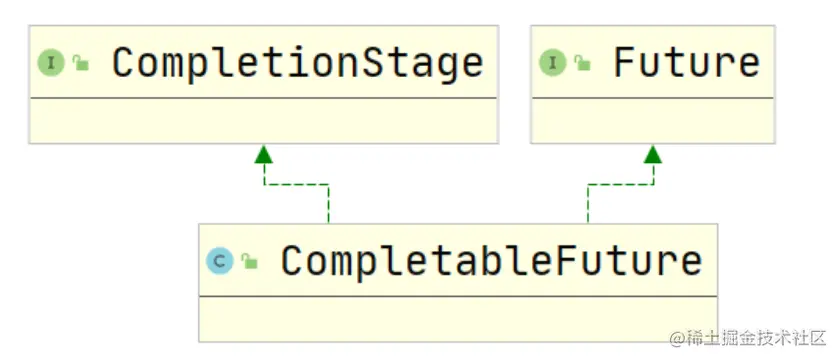Click the dashed line toward Future
This screenshot has height=361, width=840.
tap(620, 185)
